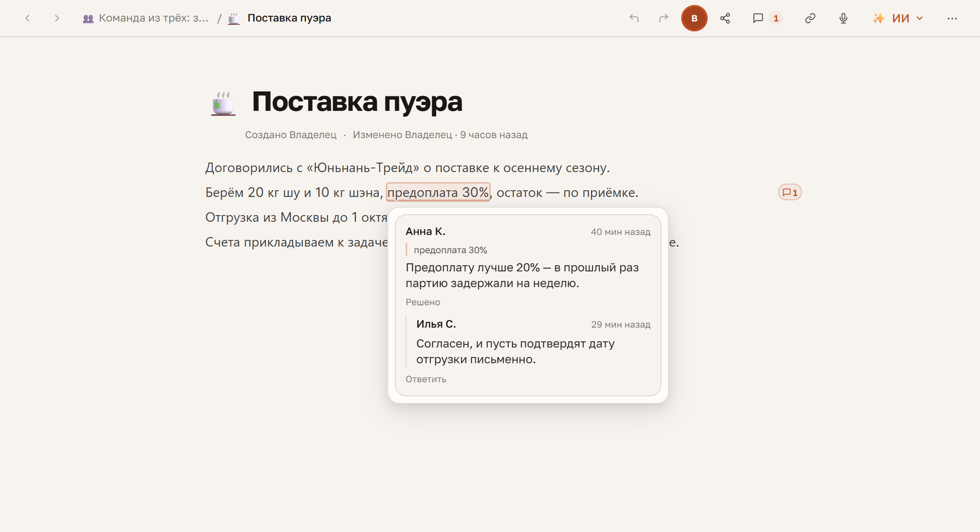Open the comments panel from the toolbar
The image size is (980, 532).
point(758,18)
